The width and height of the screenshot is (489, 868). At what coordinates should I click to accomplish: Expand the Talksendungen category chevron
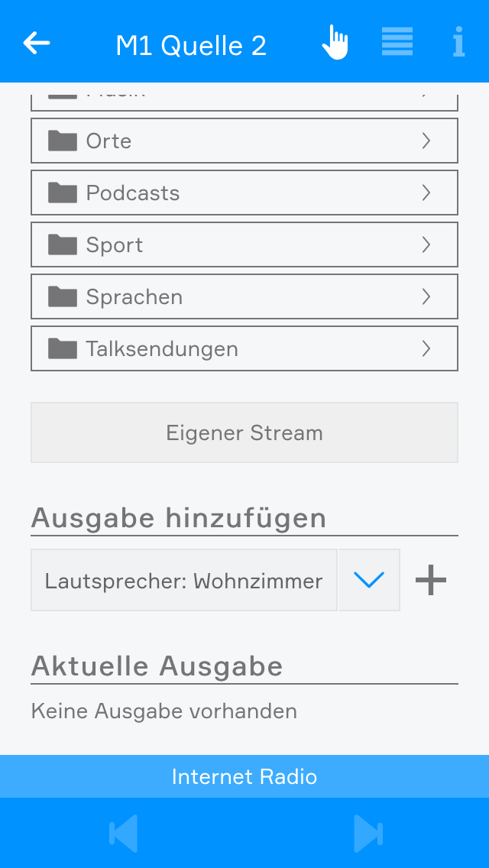(x=426, y=348)
